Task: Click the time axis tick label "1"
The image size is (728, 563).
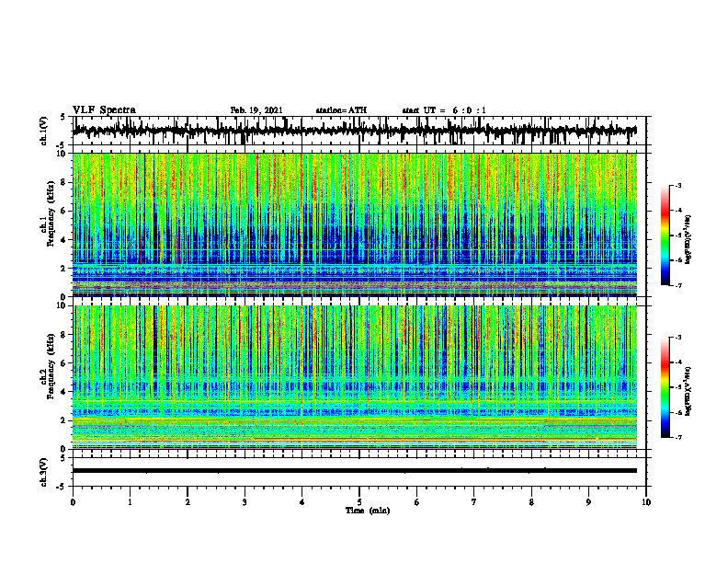Action: (130, 502)
